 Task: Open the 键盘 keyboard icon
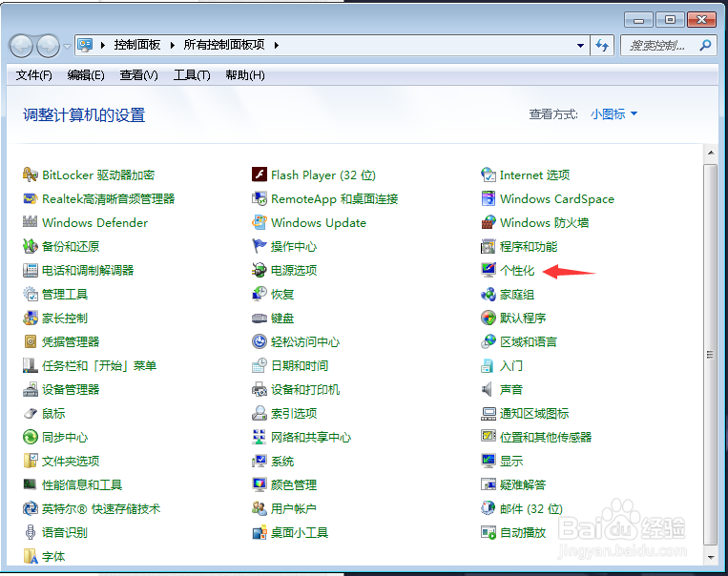pos(260,319)
